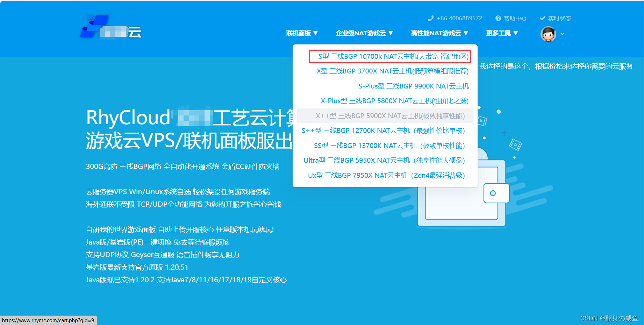Click text 自研我的世界游戏面板 line
The width and height of the screenshot is (644, 325).
tap(180, 229)
